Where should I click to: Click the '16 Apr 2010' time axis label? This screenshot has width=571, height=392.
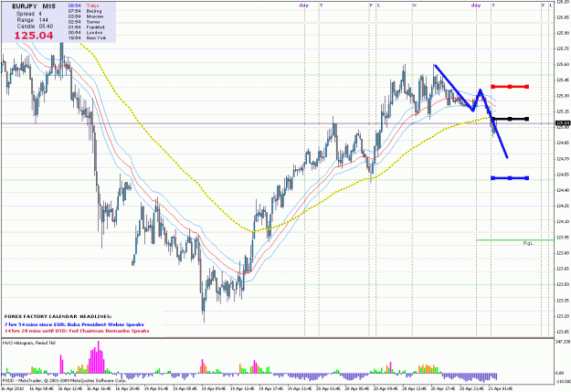(x=13, y=388)
